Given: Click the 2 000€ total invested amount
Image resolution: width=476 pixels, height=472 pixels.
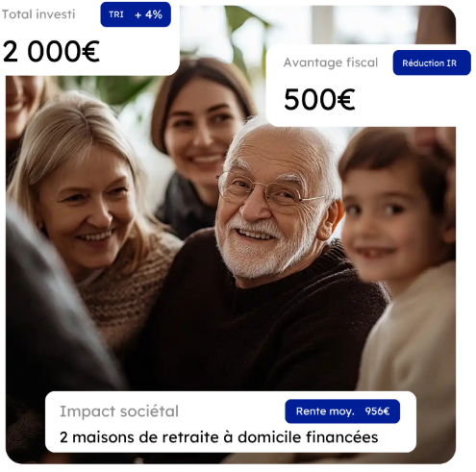Looking at the screenshot, I should click(x=51, y=51).
